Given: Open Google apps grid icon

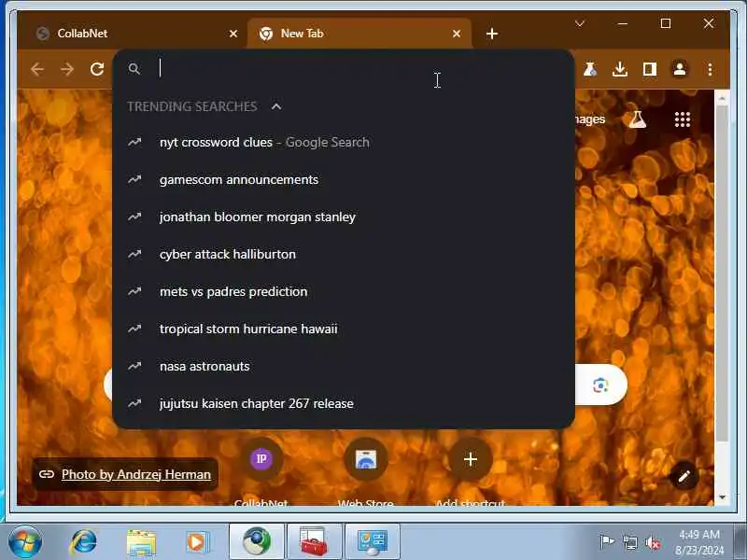Looking at the screenshot, I should (x=683, y=119).
